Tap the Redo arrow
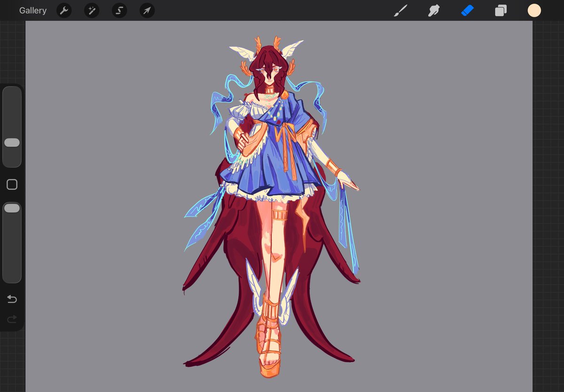This screenshot has height=392, width=564. (12, 320)
